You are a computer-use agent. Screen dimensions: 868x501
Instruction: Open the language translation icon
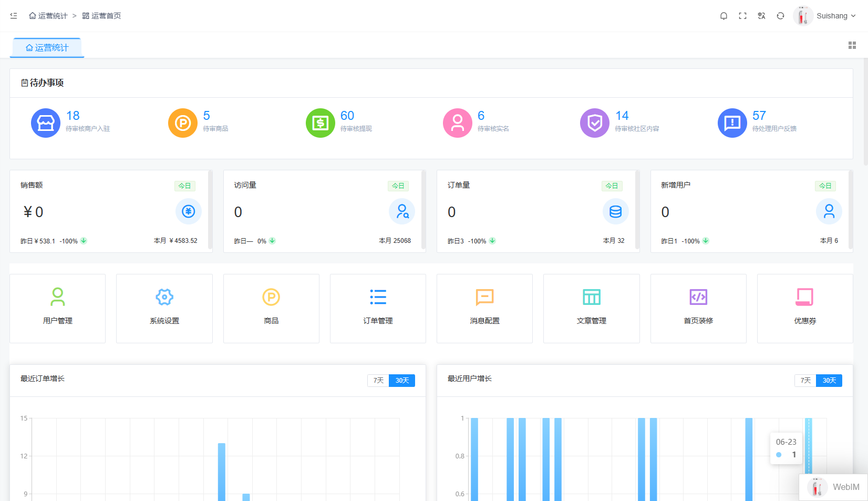(x=761, y=16)
